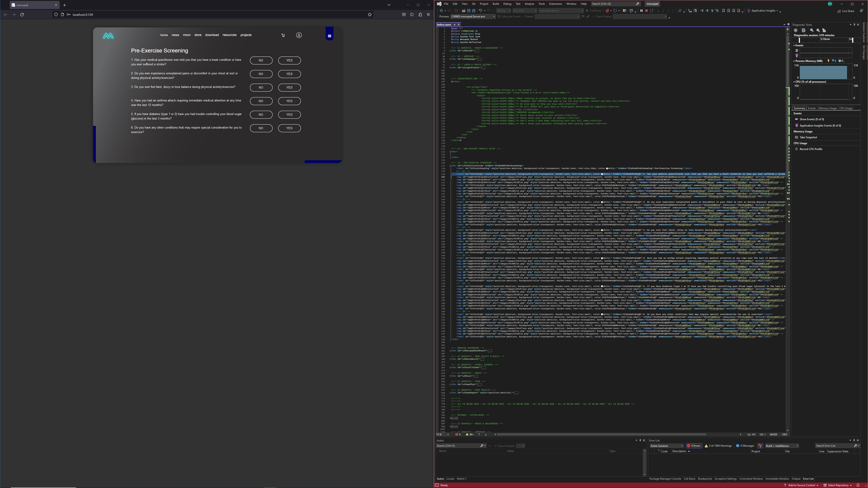Viewport: 868px width, 488px height.
Task: Open file using the folder toolbar icon
Action: click(x=464, y=10)
